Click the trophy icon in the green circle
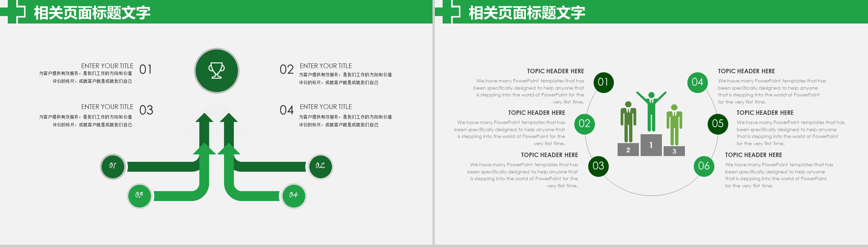Screen dimensions: 868x247 (x=216, y=71)
